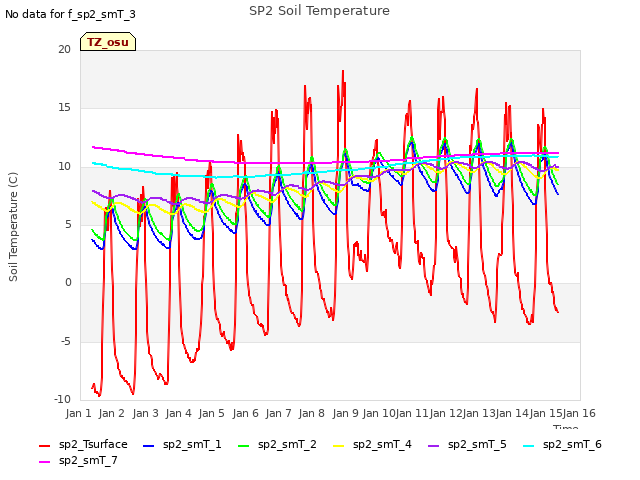
Task: Click the -5 y-axis tick label
Action: click(x=66, y=341)
